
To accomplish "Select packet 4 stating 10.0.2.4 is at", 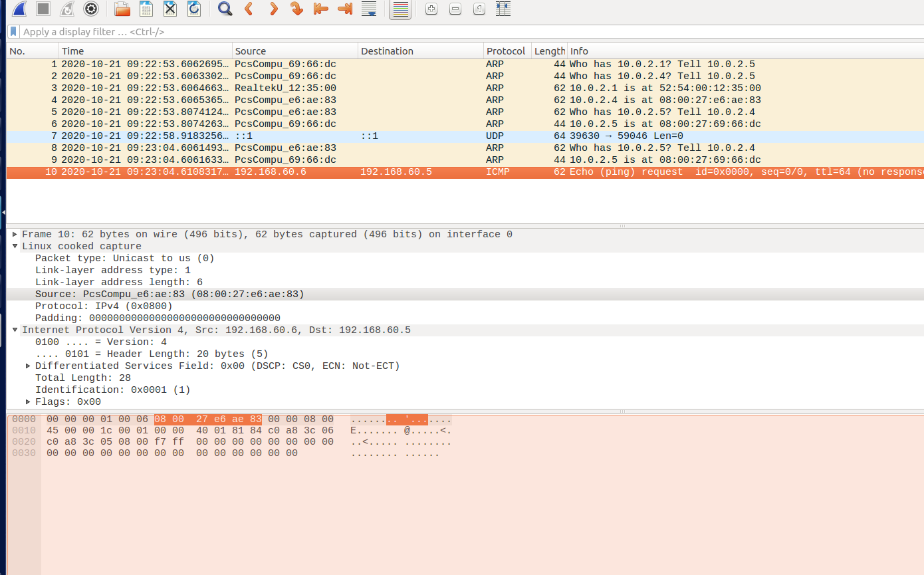I will click(465, 100).
